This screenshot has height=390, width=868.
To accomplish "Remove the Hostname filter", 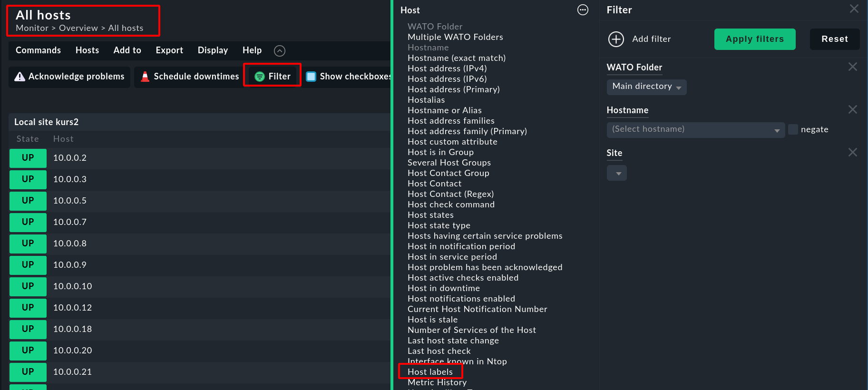I will (x=852, y=110).
